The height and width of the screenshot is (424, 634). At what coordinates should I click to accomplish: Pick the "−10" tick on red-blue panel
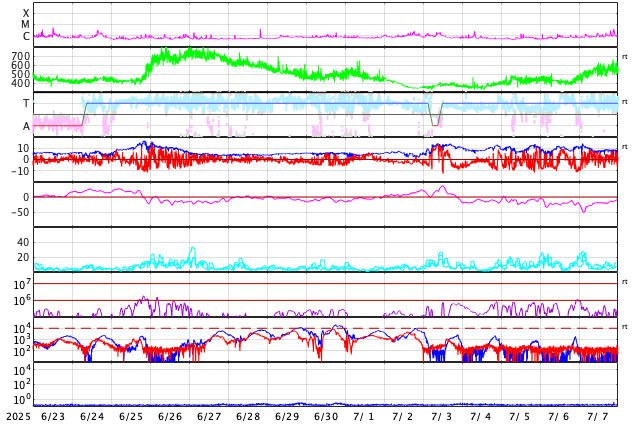click(21, 171)
